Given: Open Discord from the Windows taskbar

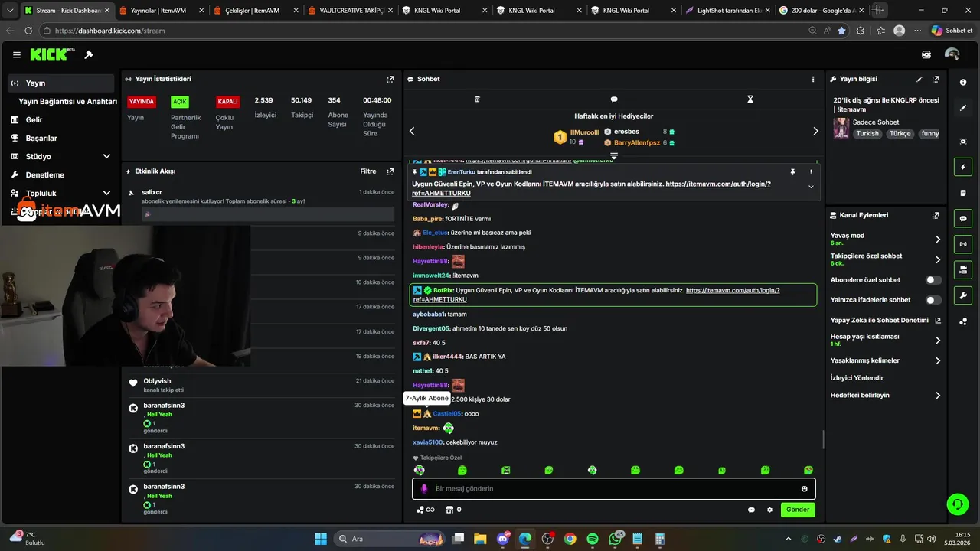Looking at the screenshot, I should click(x=503, y=539).
